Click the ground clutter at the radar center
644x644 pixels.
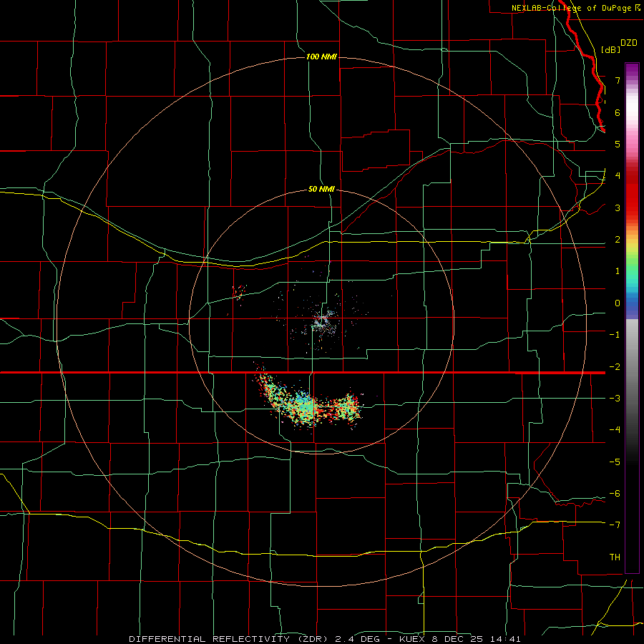point(323,321)
